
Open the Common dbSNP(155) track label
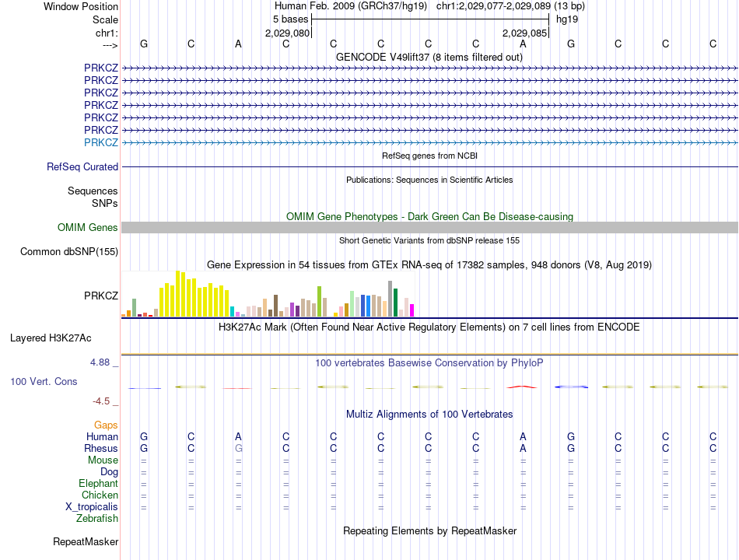tap(68, 252)
